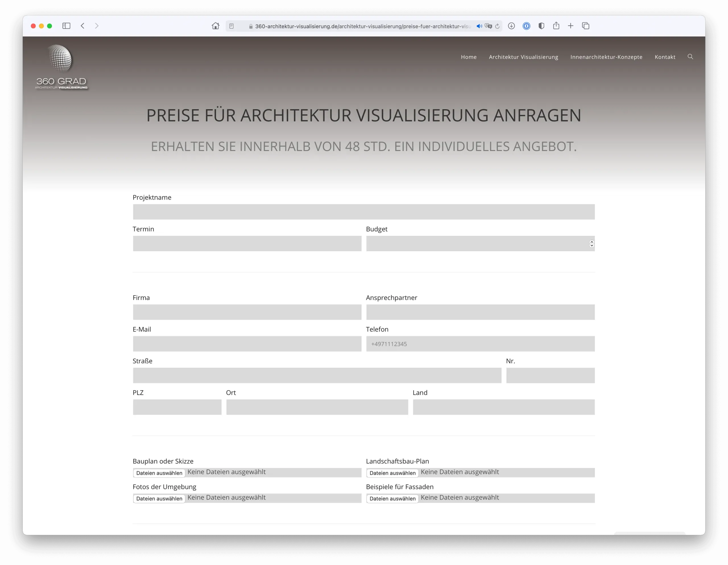This screenshot has height=565, width=728.
Task: Reload the page with the refresh icon
Action: (x=497, y=26)
